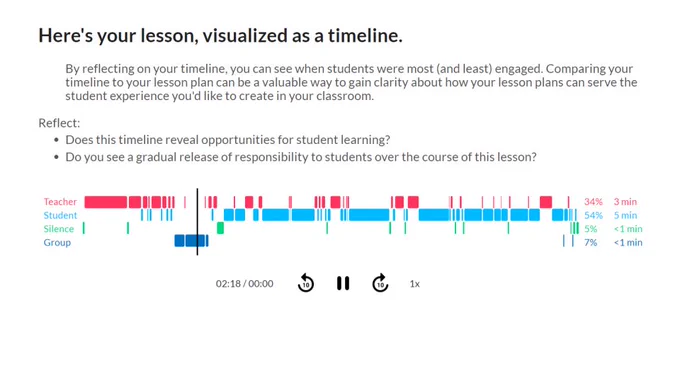Click the last red Teacher block near the end
Image resolution: width=680 pixels, height=383 pixels.
[546, 202]
